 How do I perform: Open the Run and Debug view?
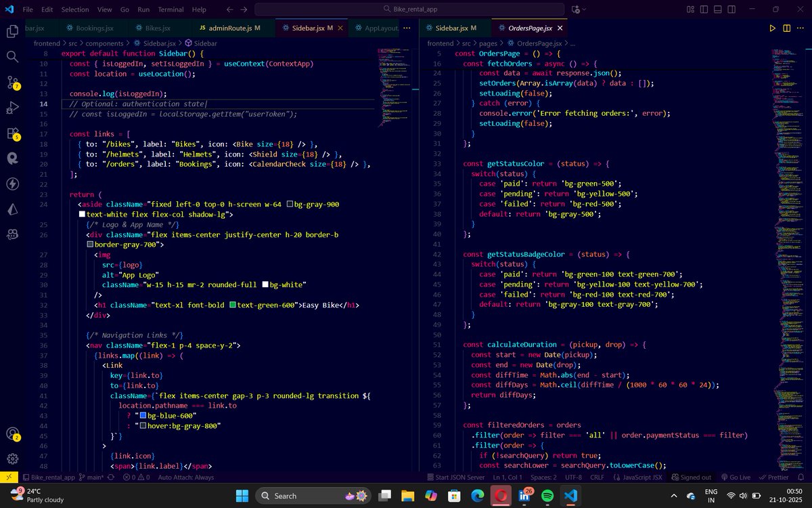pos(12,108)
